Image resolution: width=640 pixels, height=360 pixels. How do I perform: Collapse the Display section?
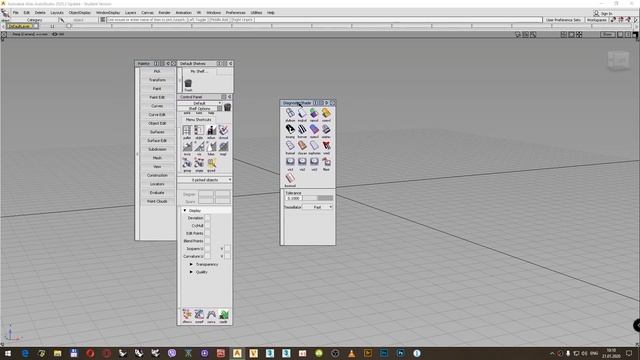(x=185, y=211)
